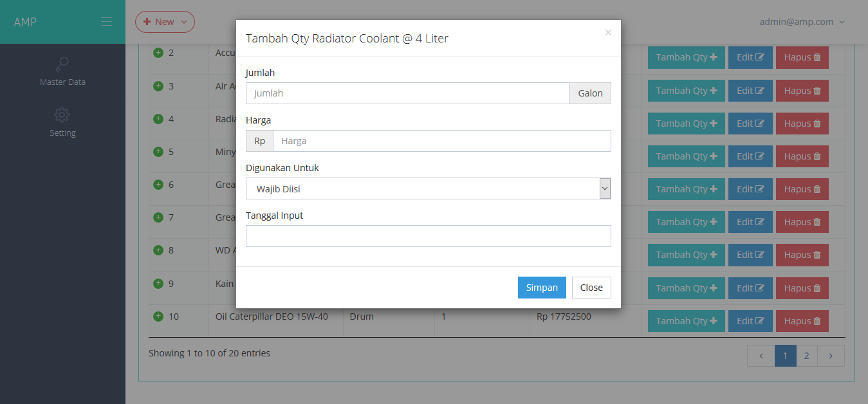Click Hapus button for row 6
The width and height of the screenshot is (868, 404).
pos(802,189)
